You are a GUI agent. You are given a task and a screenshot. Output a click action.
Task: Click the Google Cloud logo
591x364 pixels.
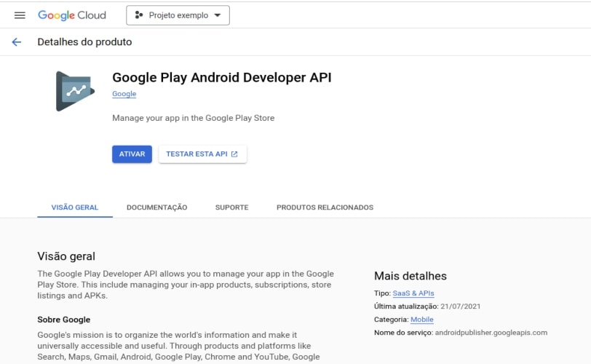(x=72, y=15)
